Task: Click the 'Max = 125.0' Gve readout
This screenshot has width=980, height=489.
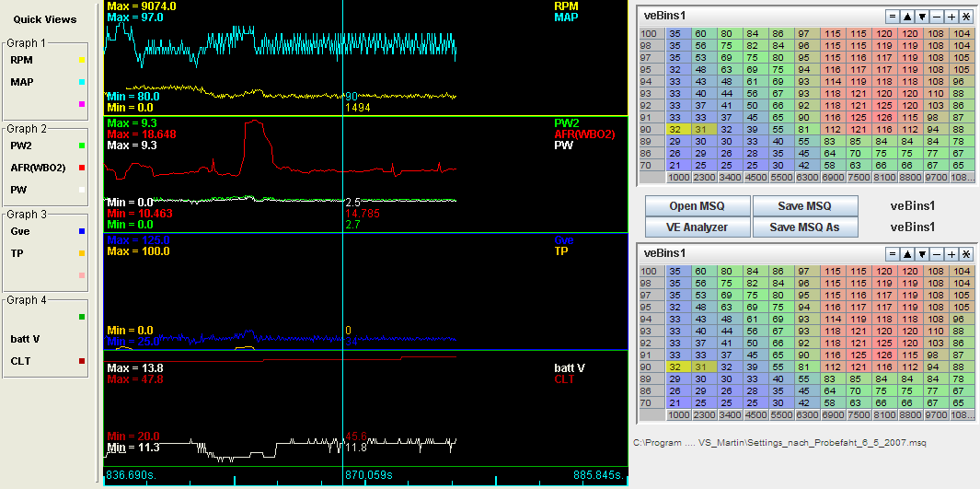Action: (x=138, y=240)
